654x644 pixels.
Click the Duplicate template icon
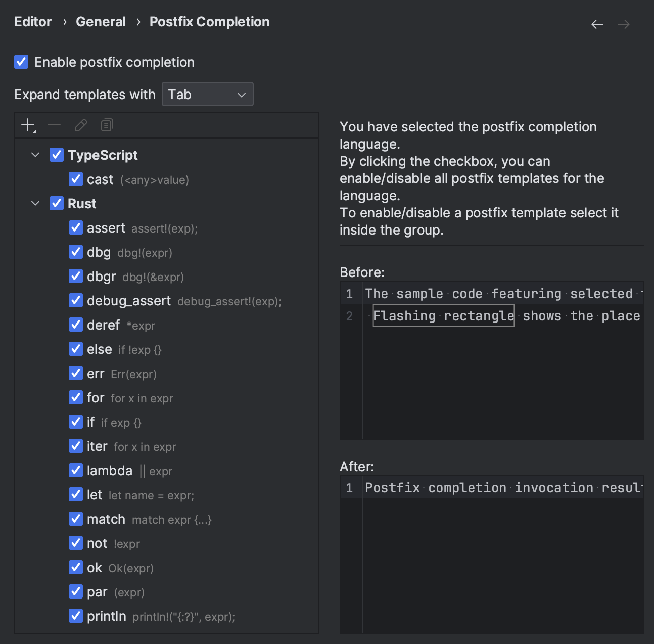click(107, 125)
